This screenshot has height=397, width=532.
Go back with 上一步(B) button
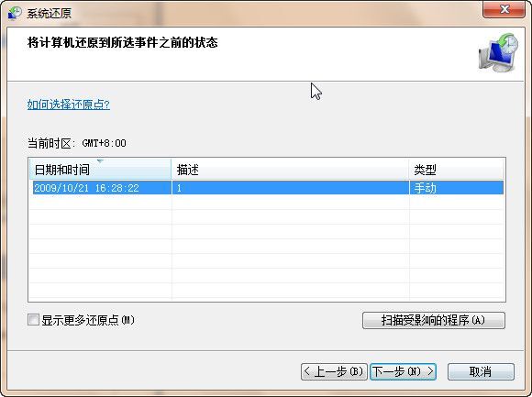pyautogui.click(x=334, y=372)
